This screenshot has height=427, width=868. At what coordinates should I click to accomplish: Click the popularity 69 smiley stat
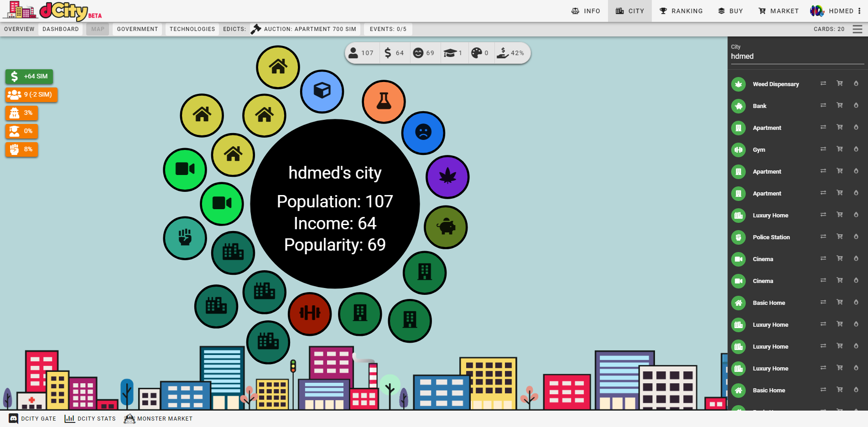424,53
